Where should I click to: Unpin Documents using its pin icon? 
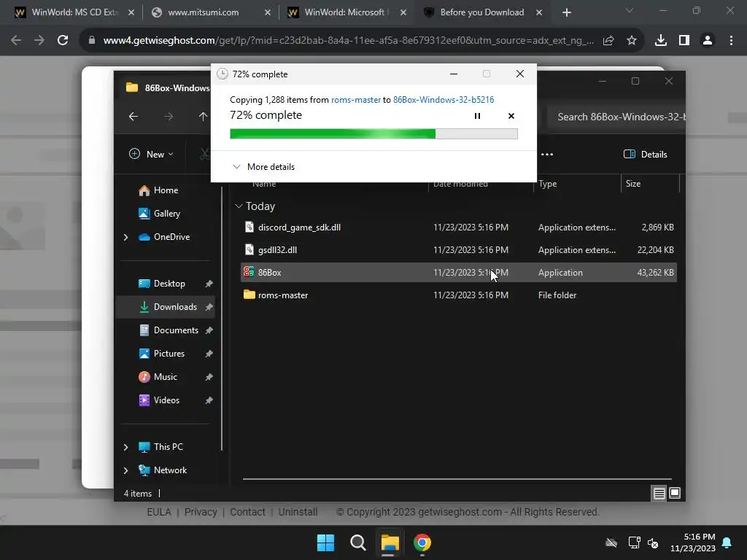pyautogui.click(x=209, y=330)
